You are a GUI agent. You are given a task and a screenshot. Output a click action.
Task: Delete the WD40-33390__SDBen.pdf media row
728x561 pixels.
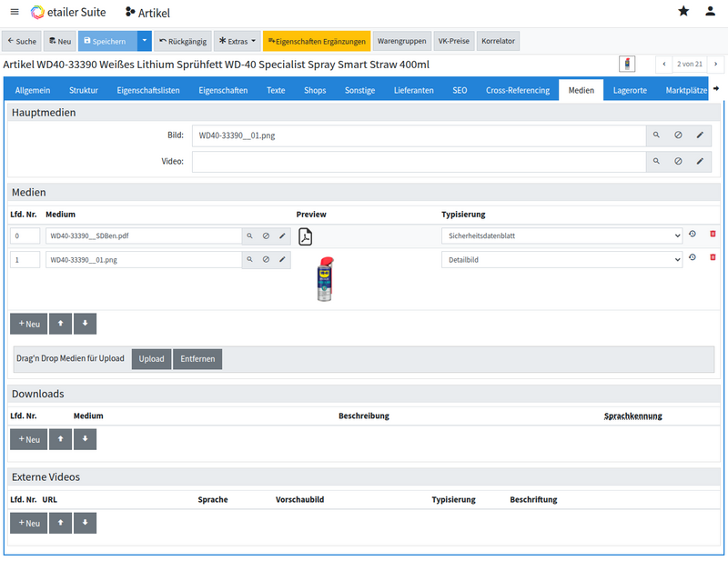[x=713, y=235]
